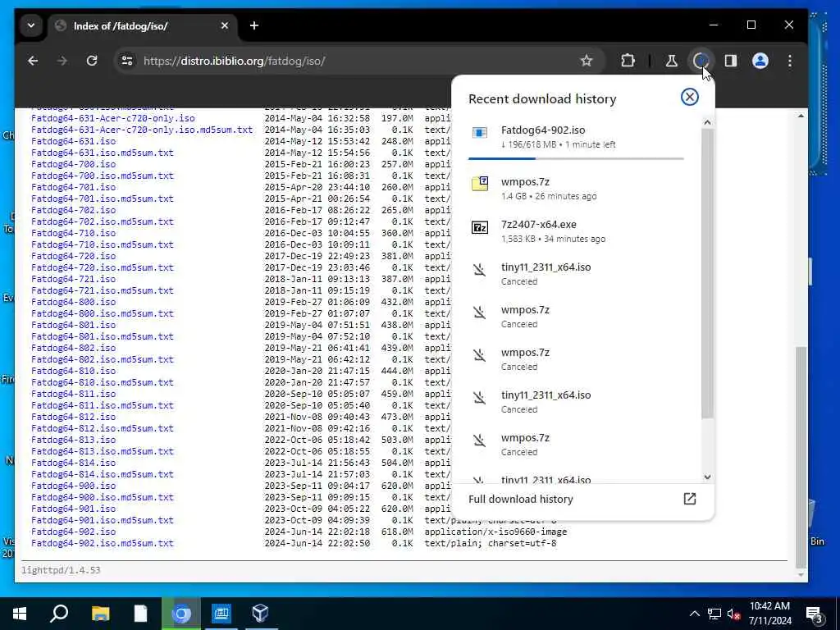Screen dimensions: 840x630
Task: Open Fatdog64-902.iso link in listing
Action: 73,532
